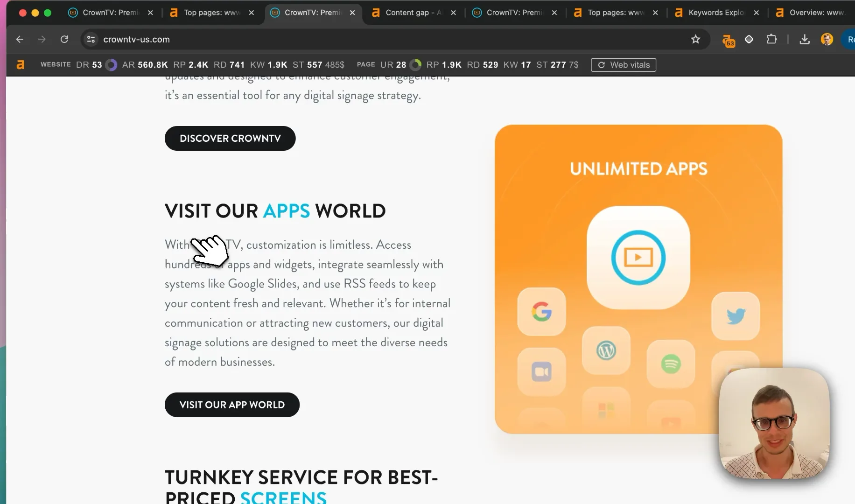
Task: Click the browser forward arrow
Action: click(42, 40)
